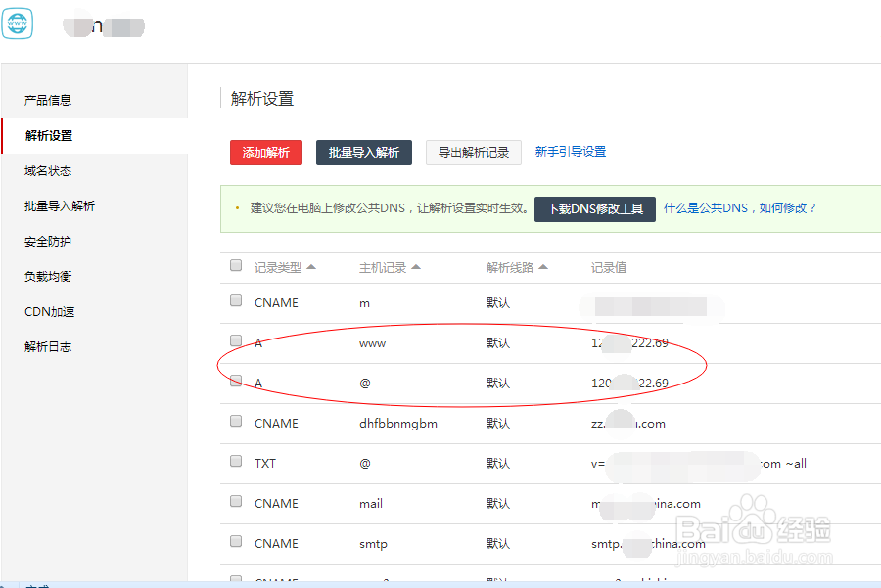Image resolution: width=881 pixels, height=588 pixels.
Task: Check the TXT record checkbox
Action: [x=235, y=461]
